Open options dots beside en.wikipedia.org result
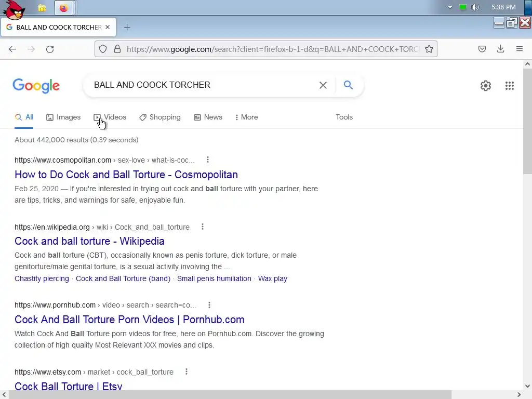Image resolution: width=532 pixels, height=399 pixels. coord(203,227)
